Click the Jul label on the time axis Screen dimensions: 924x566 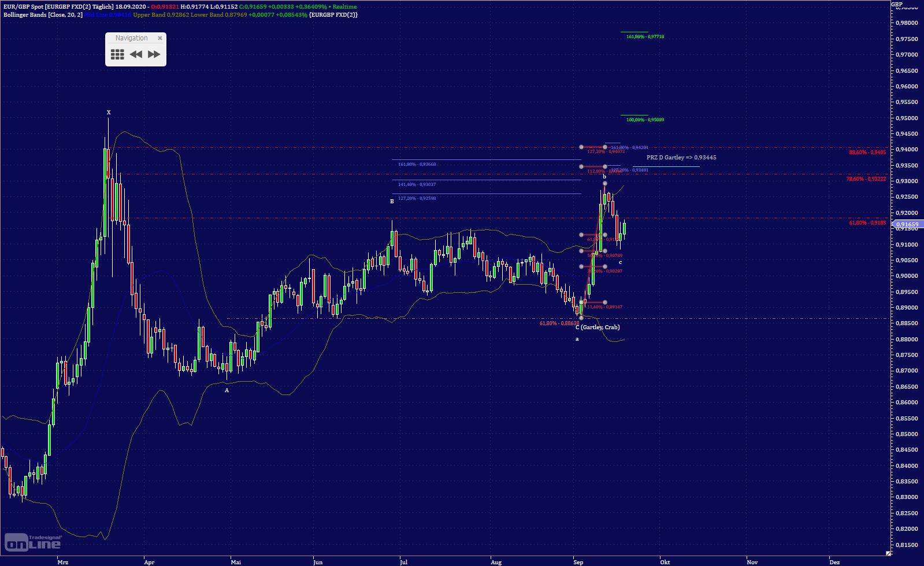403,561
